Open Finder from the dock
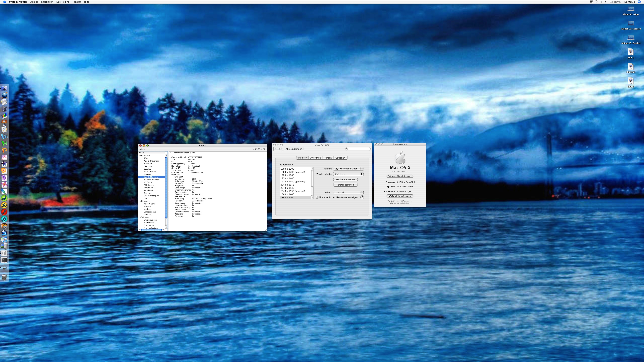Screen dimensions: 644x362 pos(4,88)
